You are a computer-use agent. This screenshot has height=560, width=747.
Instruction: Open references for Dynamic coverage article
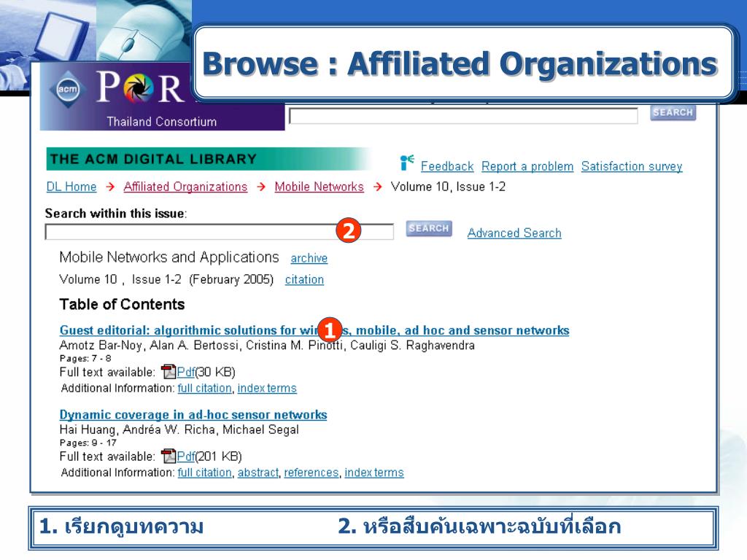click(x=311, y=472)
